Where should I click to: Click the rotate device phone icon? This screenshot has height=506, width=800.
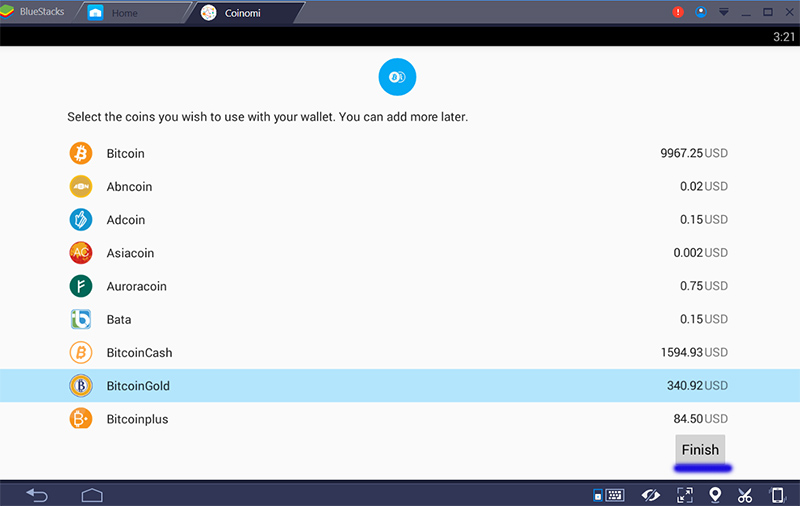777,495
